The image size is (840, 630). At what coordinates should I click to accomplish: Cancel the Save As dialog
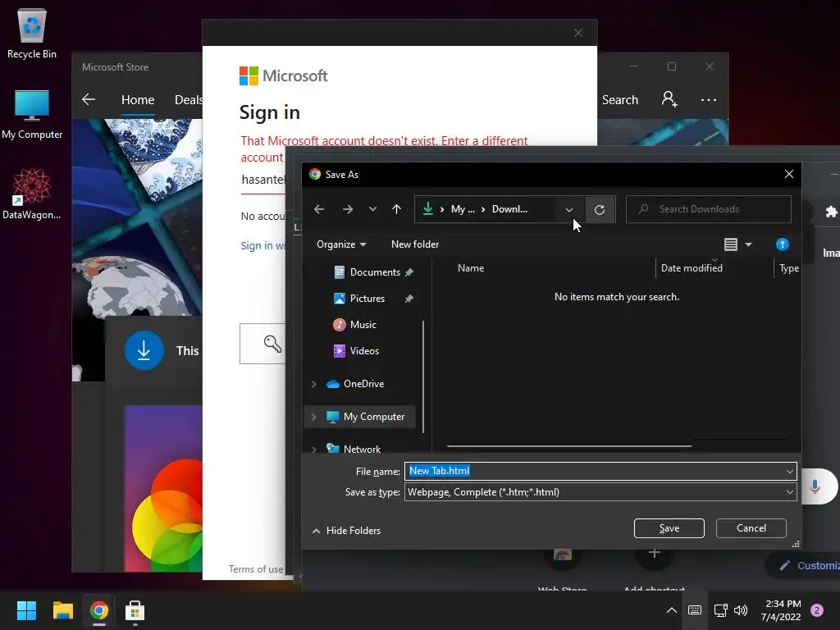751,528
